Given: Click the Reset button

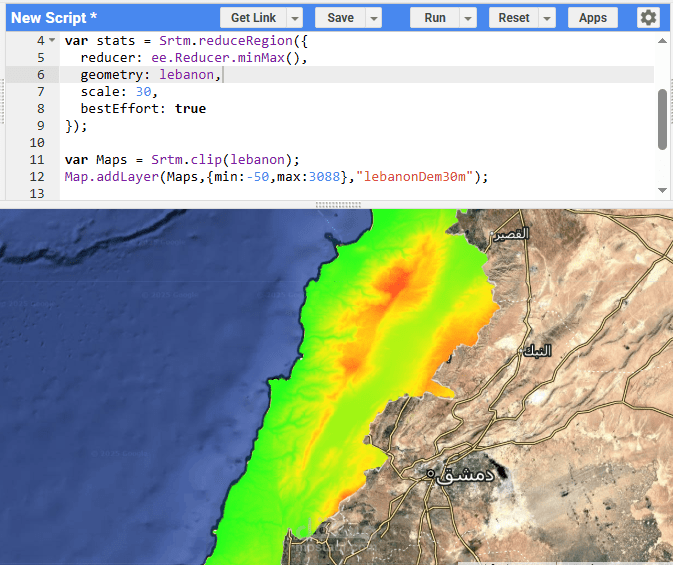Looking at the screenshot, I should pos(514,18).
